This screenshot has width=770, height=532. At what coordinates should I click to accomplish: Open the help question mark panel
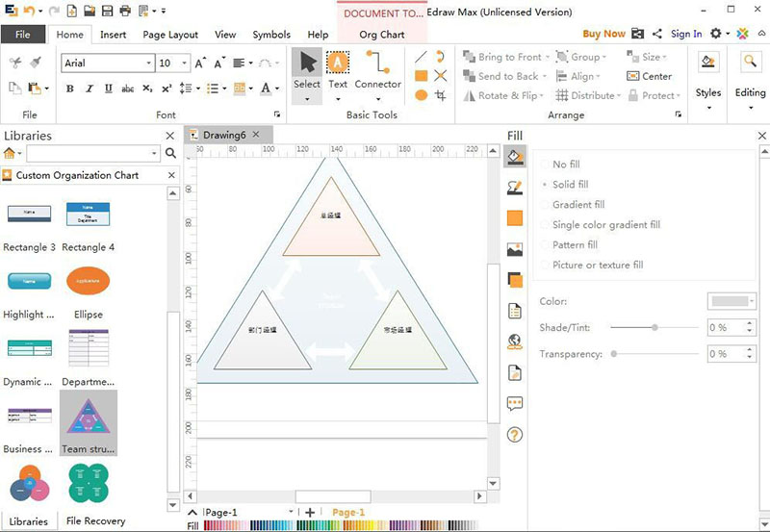(515, 435)
